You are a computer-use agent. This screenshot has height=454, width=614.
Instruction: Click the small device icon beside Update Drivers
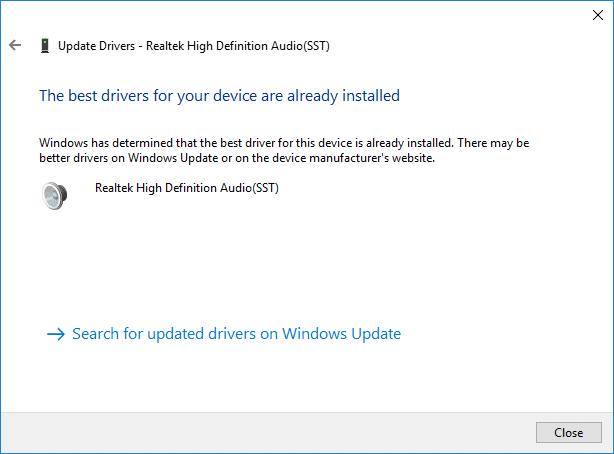[x=44, y=45]
